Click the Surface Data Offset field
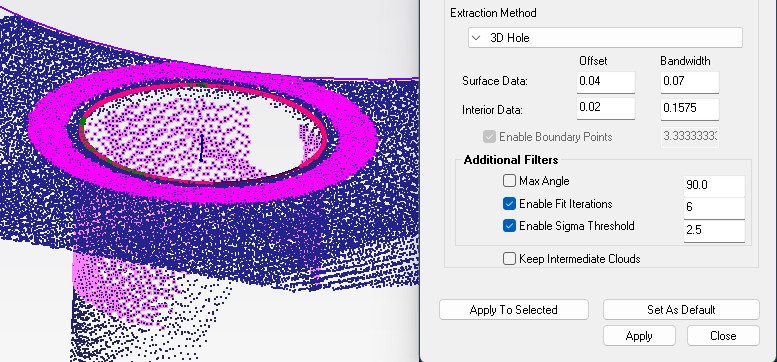Image resolution: width=777 pixels, height=362 pixels. tap(606, 82)
